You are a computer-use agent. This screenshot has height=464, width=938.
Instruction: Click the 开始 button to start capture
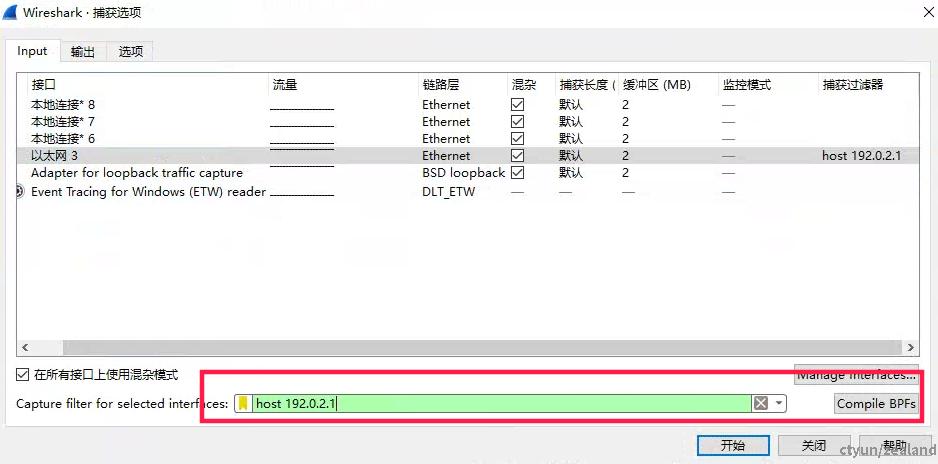coord(733,445)
